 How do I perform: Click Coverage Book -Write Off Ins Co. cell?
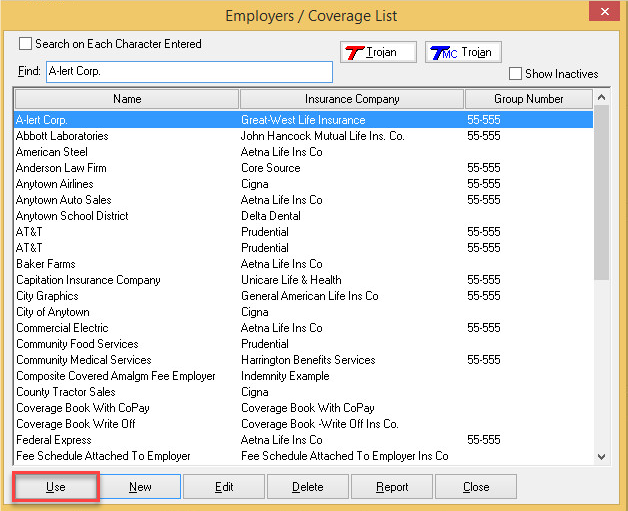[x=320, y=424]
